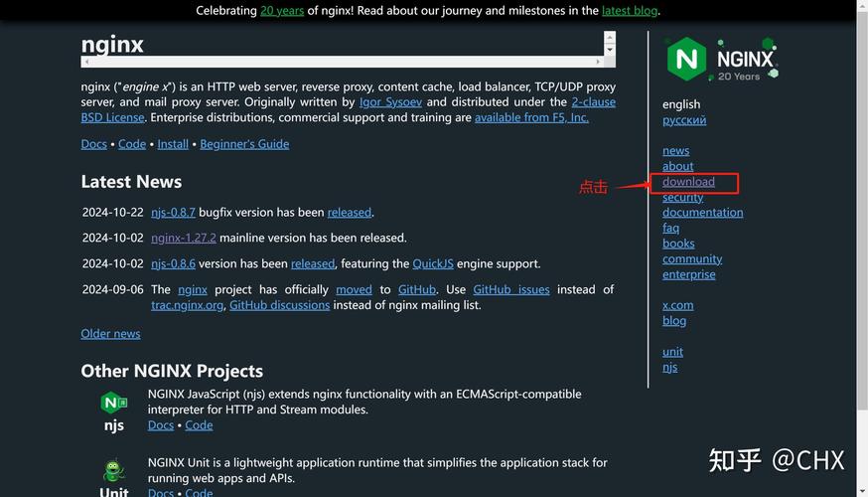Open the QuickJS link

433,263
